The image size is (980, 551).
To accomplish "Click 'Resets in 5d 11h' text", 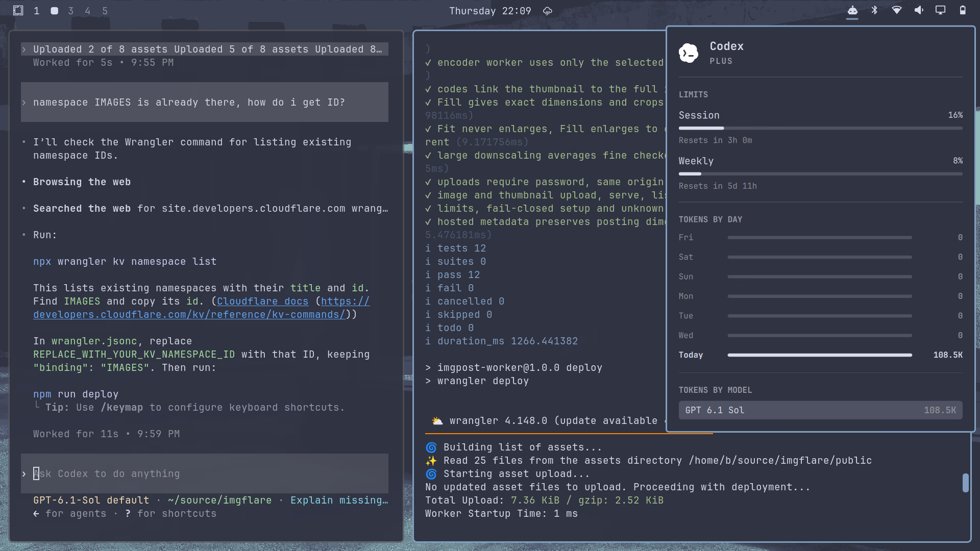I will [718, 186].
